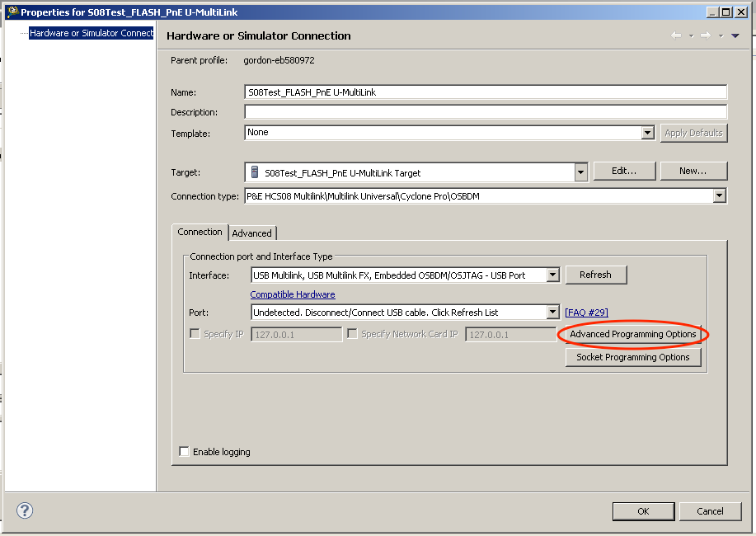Enable the Specify Network Card IP checkbox
Screen dimensions: 756x536
click(353, 334)
